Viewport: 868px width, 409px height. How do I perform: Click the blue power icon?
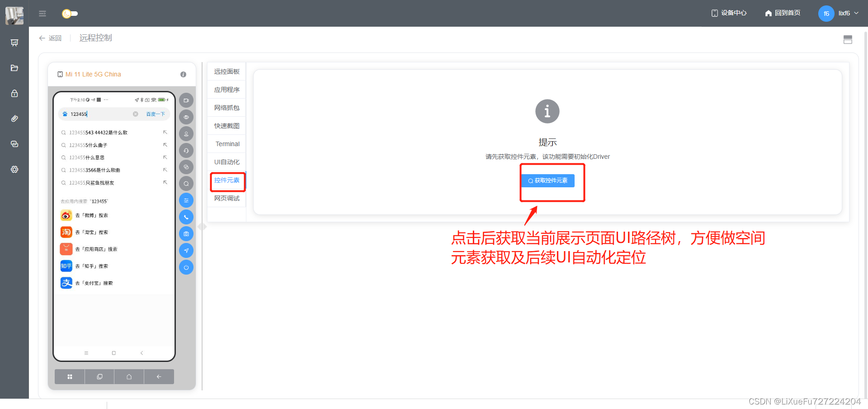coord(186,267)
